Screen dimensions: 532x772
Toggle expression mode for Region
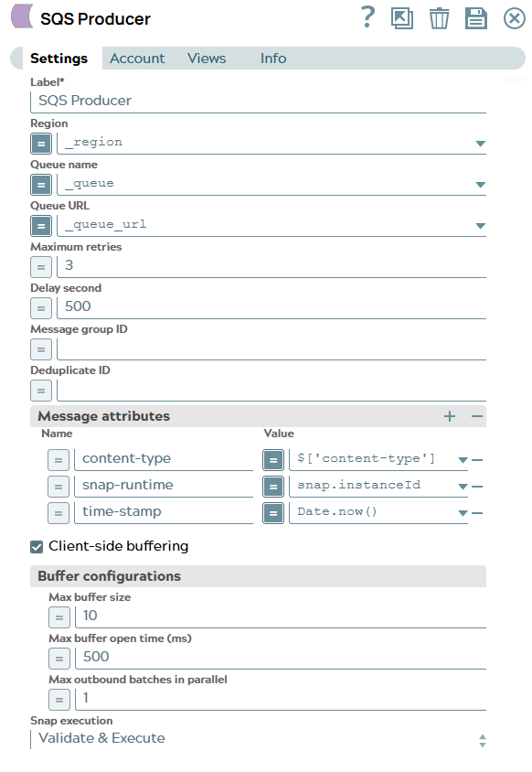[39, 144]
